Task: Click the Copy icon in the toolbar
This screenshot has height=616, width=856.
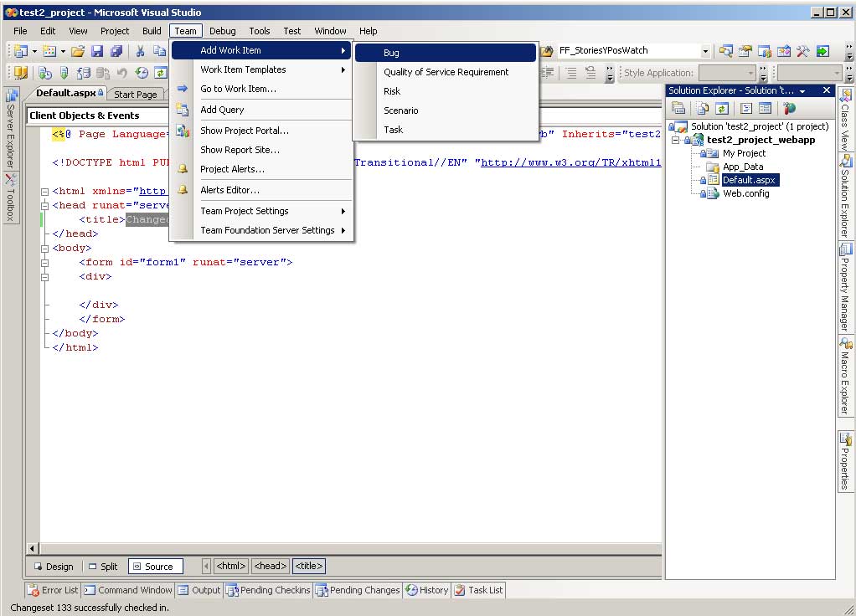Action: [x=159, y=51]
